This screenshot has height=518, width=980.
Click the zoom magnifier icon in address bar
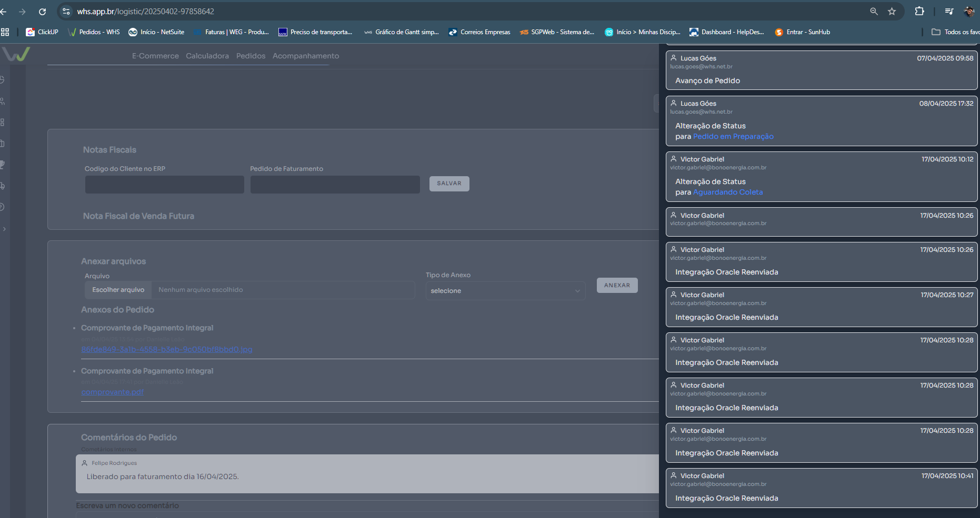874,11
